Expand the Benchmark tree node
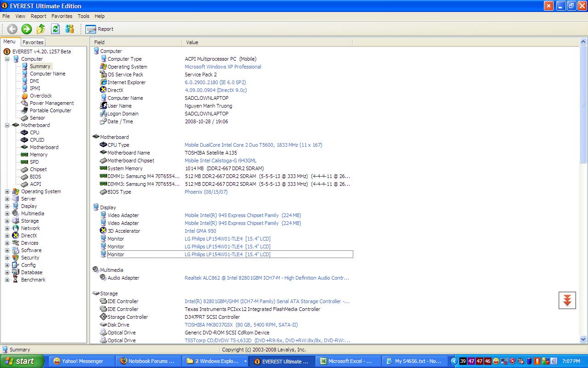Image resolution: width=588 pixels, height=368 pixels. [7, 280]
